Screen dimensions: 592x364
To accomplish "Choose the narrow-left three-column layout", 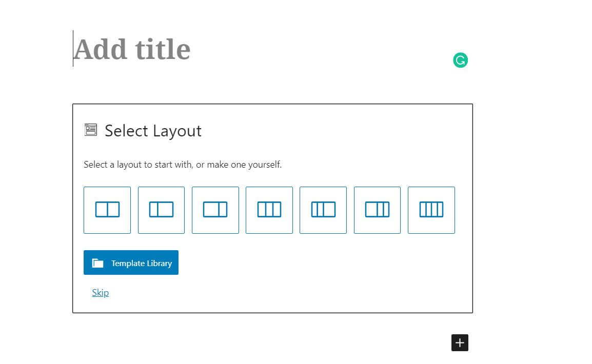I will click(x=323, y=210).
